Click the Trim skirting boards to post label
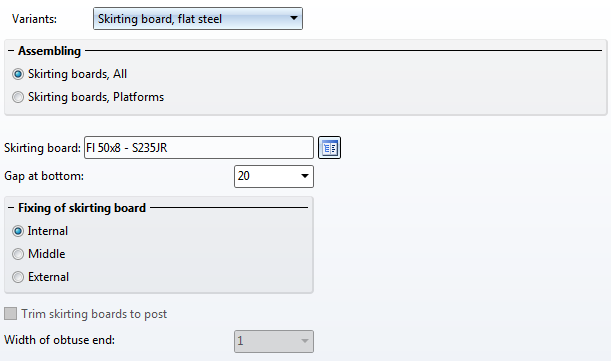Viewport: 611px width, 361px height. 94,314
